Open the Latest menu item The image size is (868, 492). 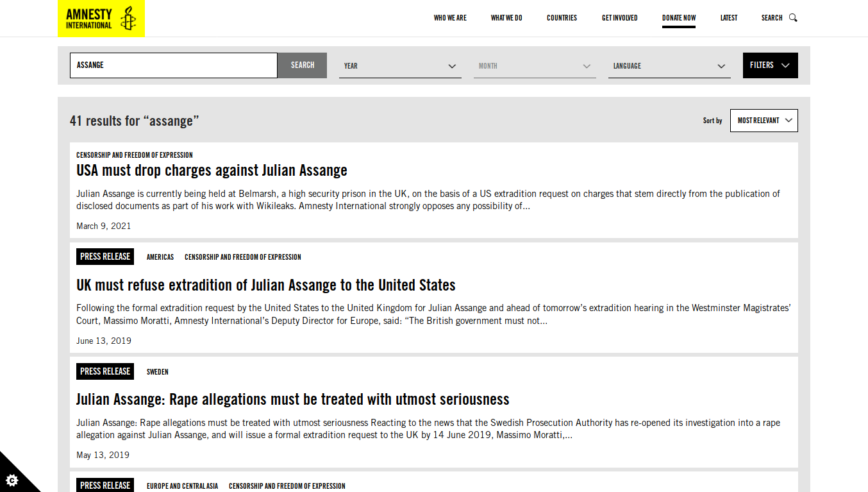tap(729, 18)
